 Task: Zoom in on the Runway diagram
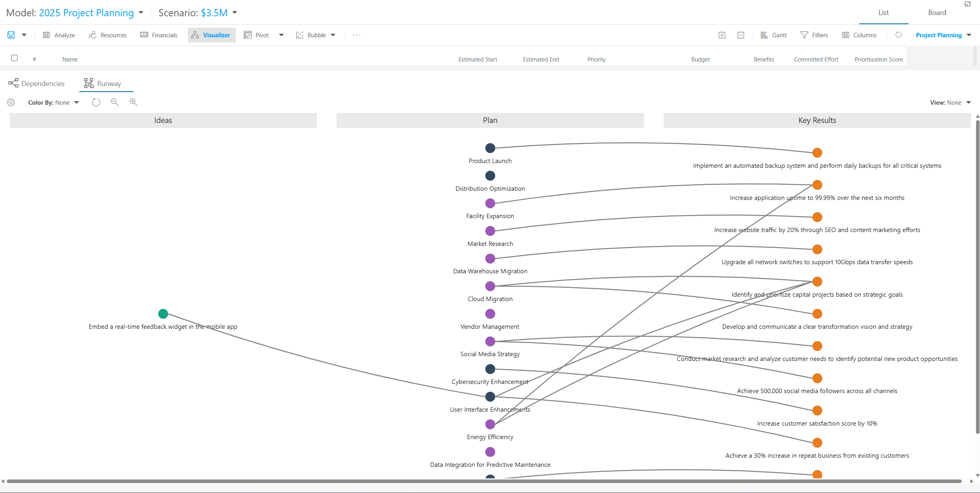tap(134, 102)
